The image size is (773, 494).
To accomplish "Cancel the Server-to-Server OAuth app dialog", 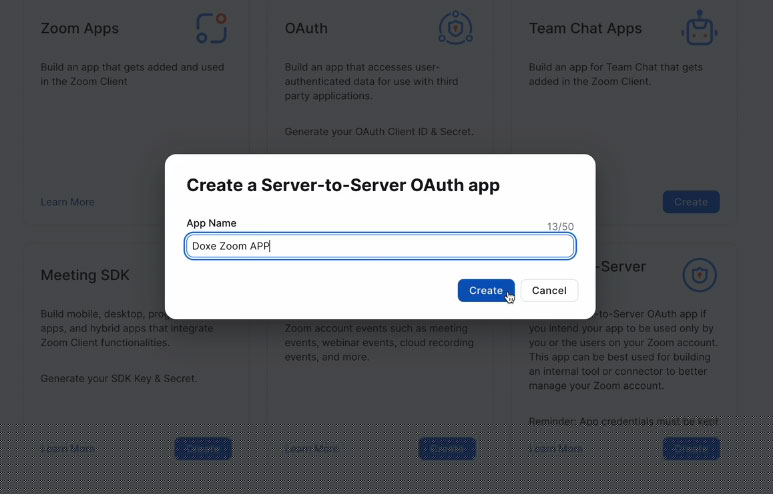I will (x=549, y=290).
